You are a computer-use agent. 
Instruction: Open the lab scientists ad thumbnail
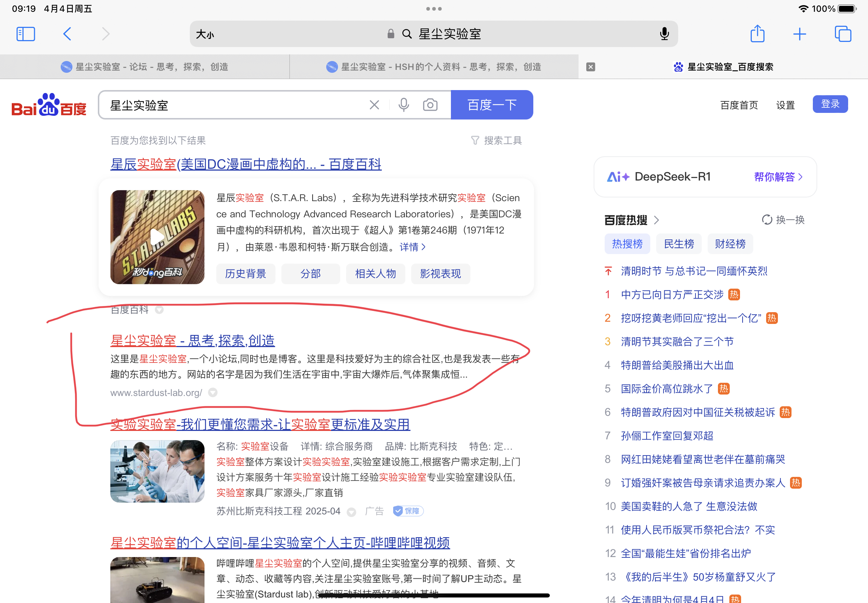point(157,471)
